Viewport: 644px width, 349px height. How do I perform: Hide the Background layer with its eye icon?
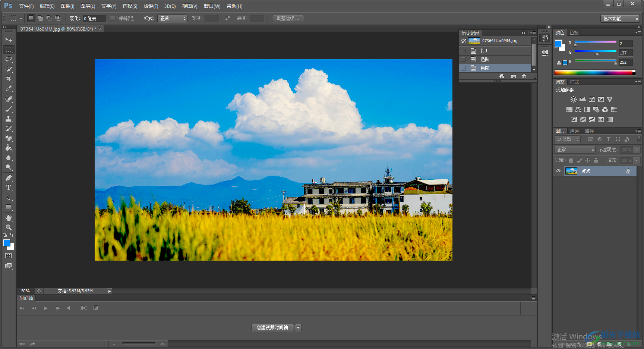pyautogui.click(x=558, y=171)
